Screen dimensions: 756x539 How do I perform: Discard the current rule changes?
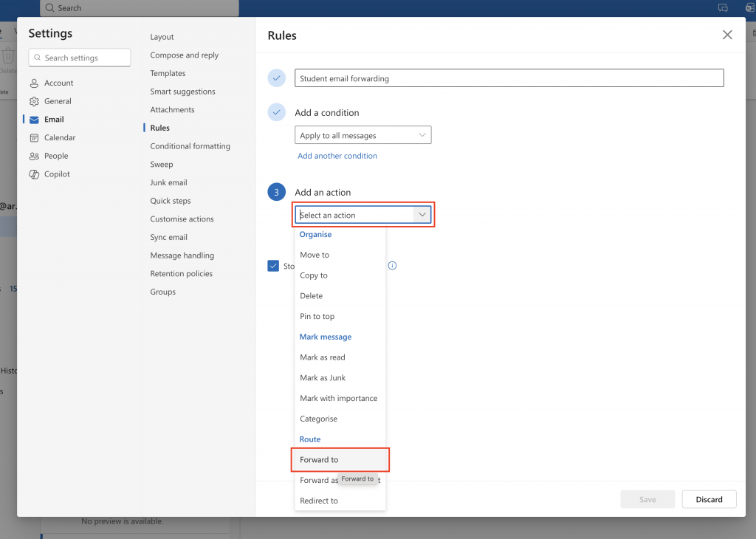pos(709,499)
